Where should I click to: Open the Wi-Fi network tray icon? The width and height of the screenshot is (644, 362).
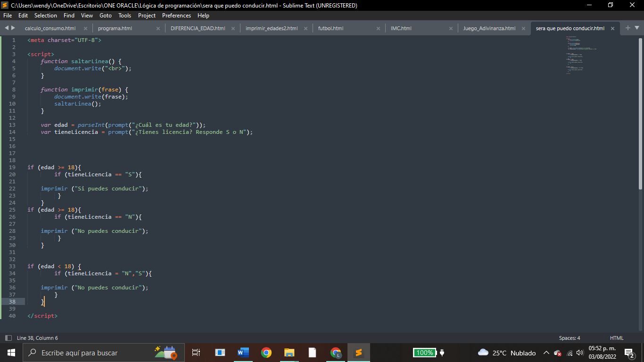(570, 353)
